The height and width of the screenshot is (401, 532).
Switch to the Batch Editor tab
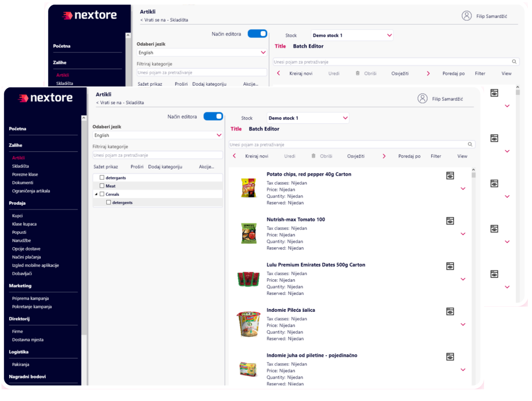click(264, 129)
